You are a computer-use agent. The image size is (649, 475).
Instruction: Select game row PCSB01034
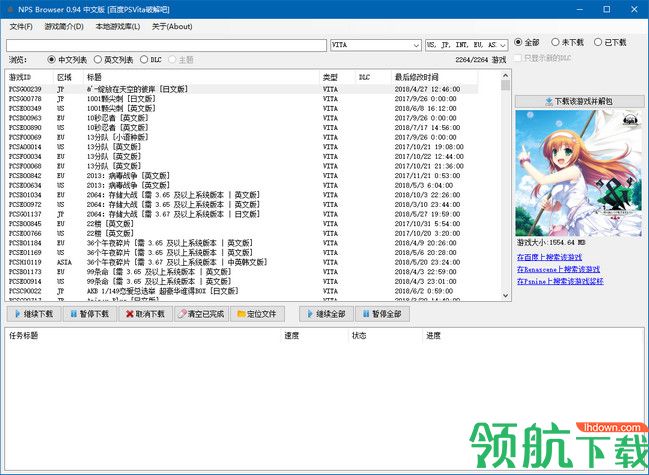(x=242, y=195)
